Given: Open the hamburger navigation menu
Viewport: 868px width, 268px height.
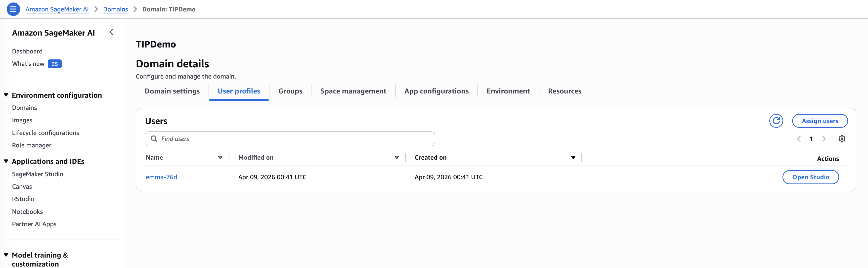Looking at the screenshot, I should click(x=13, y=9).
